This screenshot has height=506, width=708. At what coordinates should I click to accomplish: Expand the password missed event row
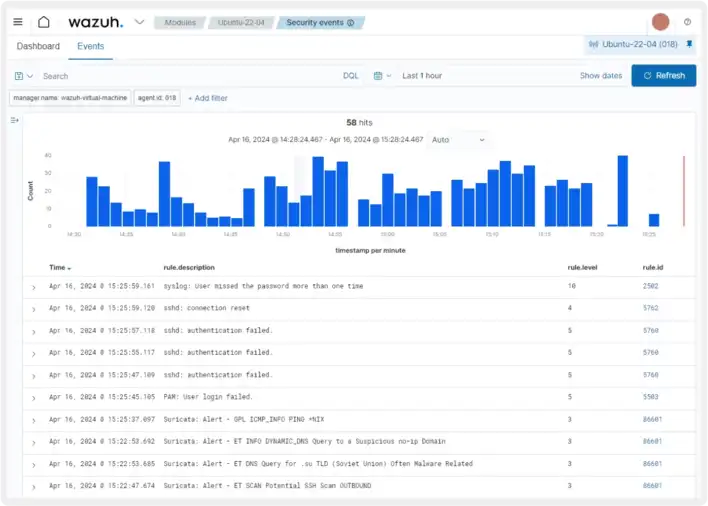click(x=34, y=287)
